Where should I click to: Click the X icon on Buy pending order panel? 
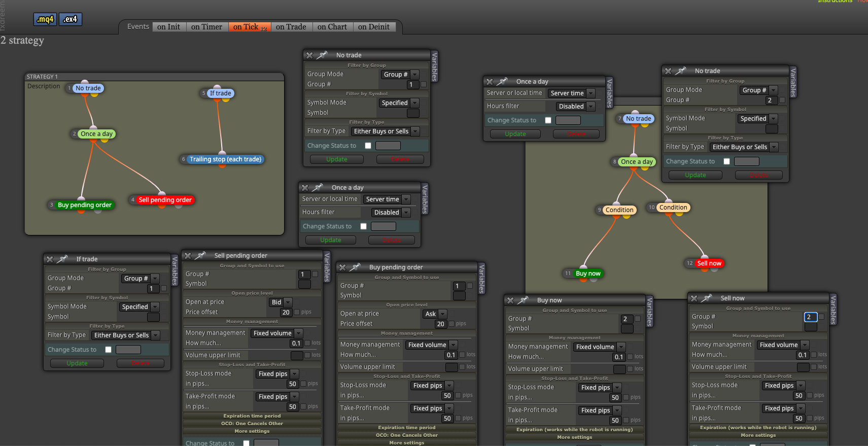point(342,267)
